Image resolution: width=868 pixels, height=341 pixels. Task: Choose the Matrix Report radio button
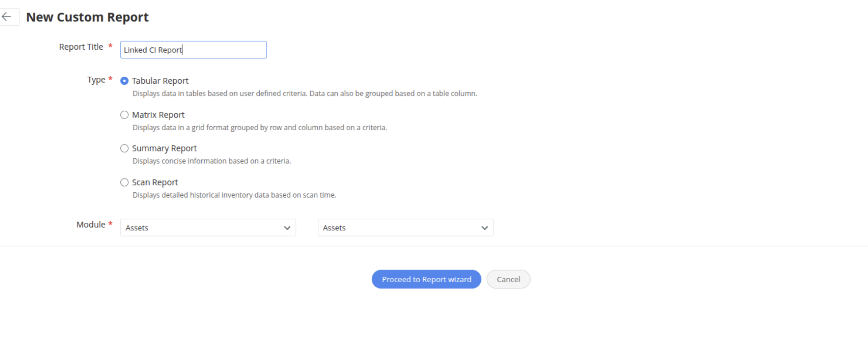[124, 115]
